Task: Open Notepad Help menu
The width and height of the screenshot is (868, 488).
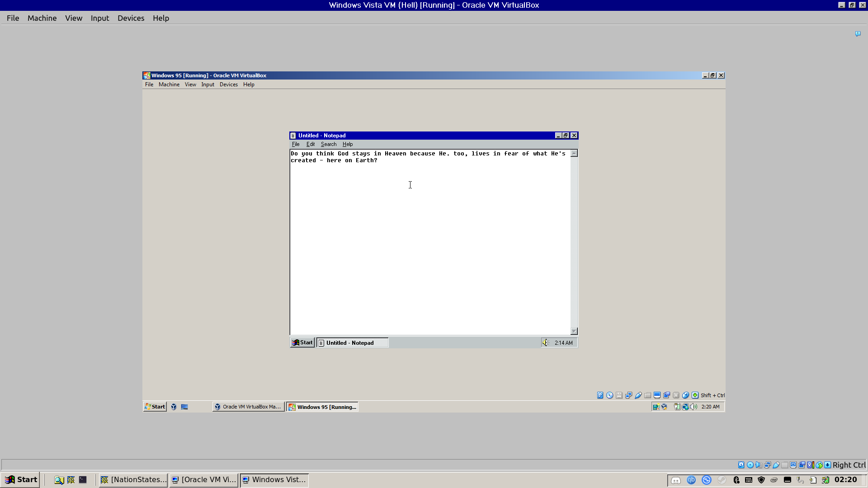Action: coord(348,144)
